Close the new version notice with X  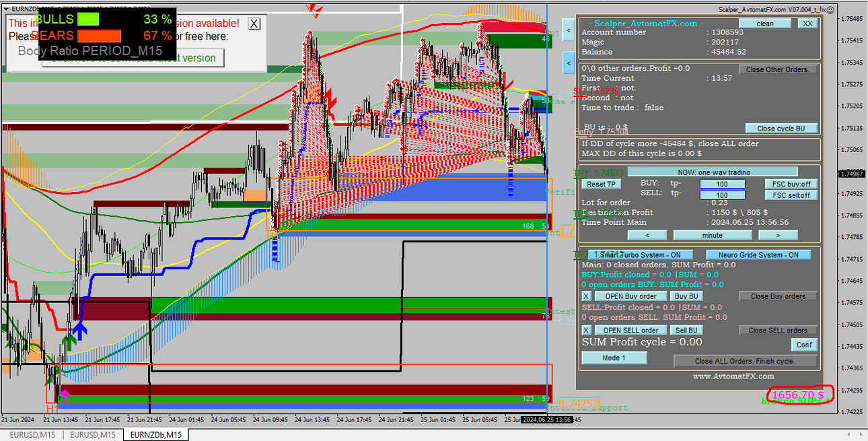click(254, 24)
